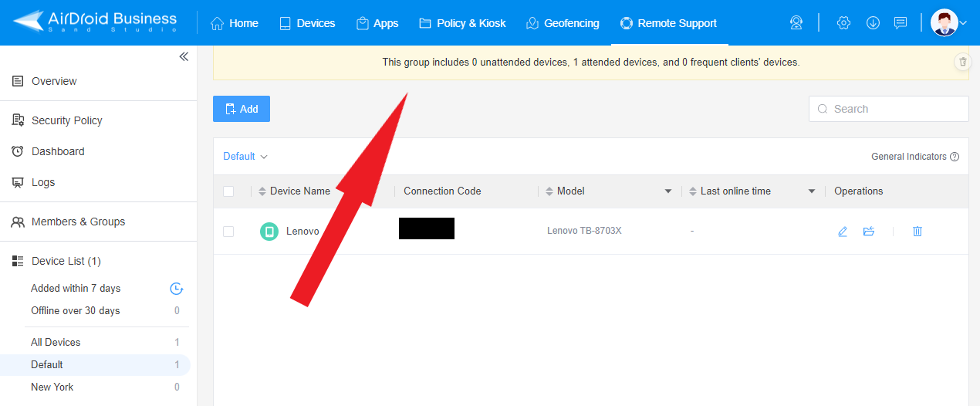Open the Geofencing tab
Screen dimensions: 980x406
(563, 23)
